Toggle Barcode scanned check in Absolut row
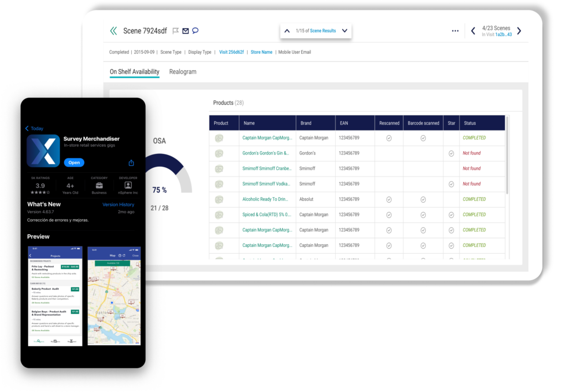The image size is (567, 392). click(x=423, y=199)
